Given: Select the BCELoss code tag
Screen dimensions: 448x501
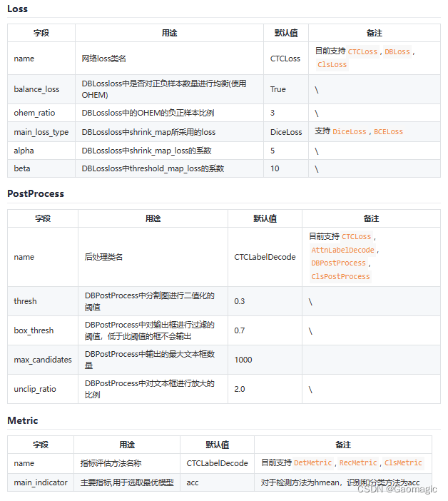Looking at the screenshot, I should click(388, 131).
